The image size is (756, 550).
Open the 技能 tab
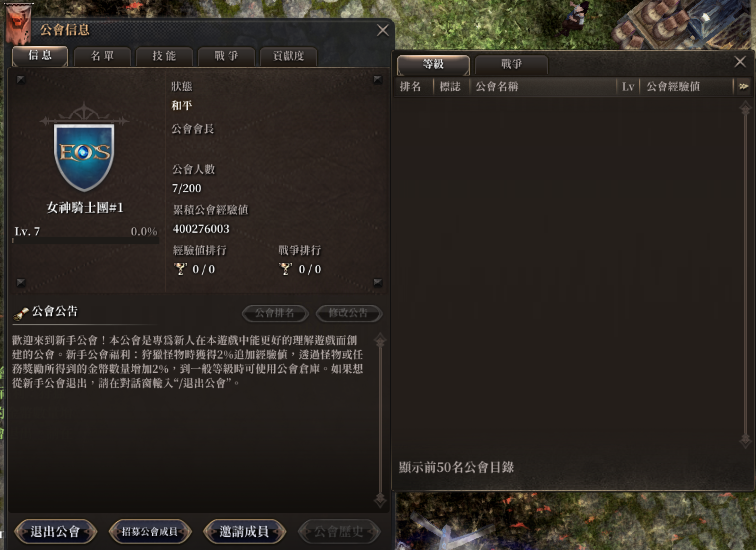[x=164, y=56]
